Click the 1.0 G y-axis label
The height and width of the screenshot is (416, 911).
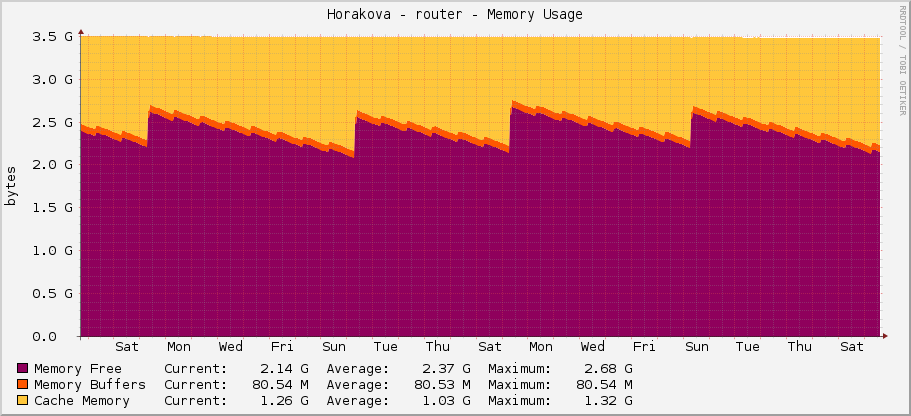tap(52, 250)
